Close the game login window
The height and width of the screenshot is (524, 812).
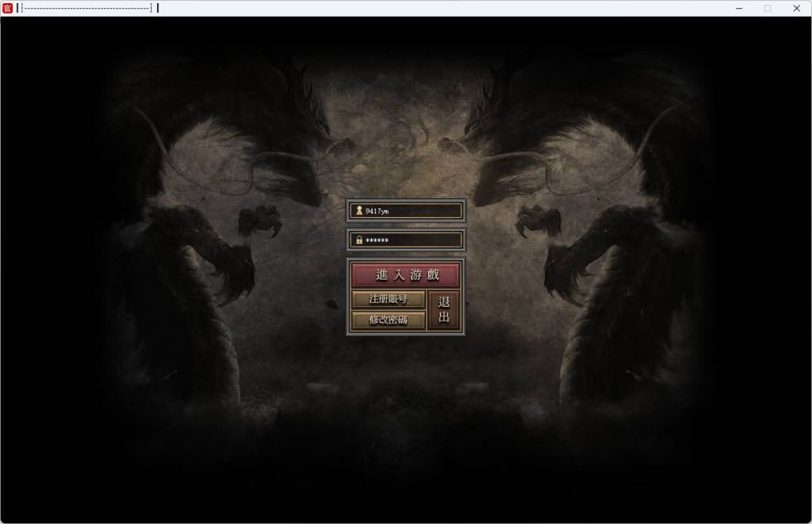click(797, 8)
